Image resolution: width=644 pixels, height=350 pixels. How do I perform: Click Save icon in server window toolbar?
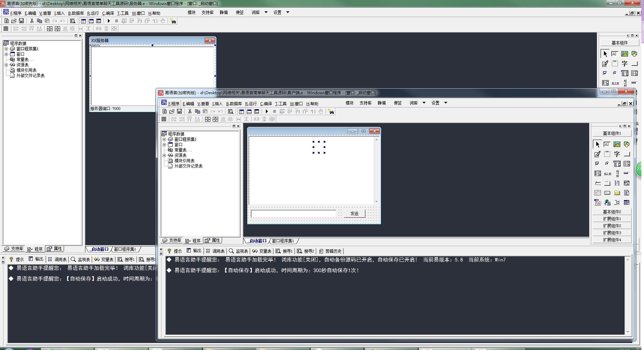(x=21, y=21)
